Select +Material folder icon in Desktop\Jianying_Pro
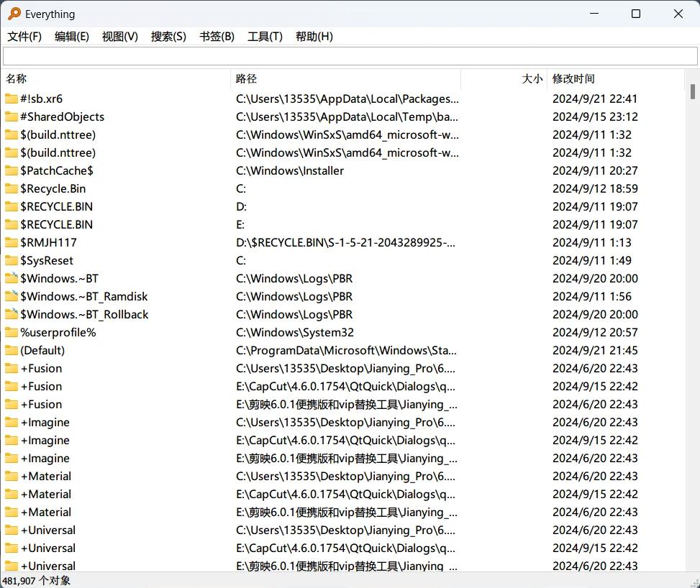Image resolution: width=700 pixels, height=588 pixels. pyautogui.click(x=12, y=476)
